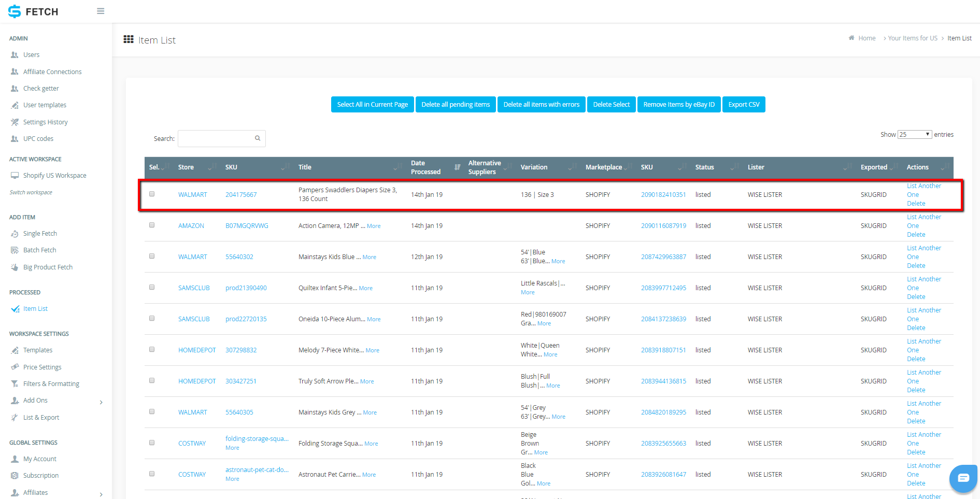Check the Mainstays Kids Blue row checkbox

coord(152,256)
